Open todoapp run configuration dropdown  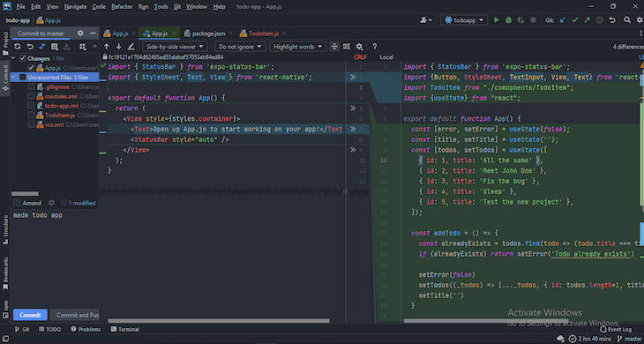(x=464, y=20)
